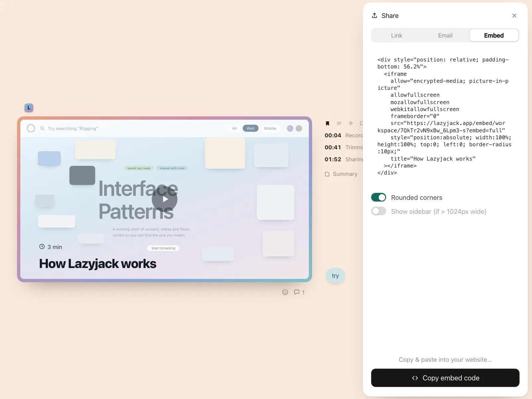Close the Share panel
The image size is (532, 399).
coord(514,16)
